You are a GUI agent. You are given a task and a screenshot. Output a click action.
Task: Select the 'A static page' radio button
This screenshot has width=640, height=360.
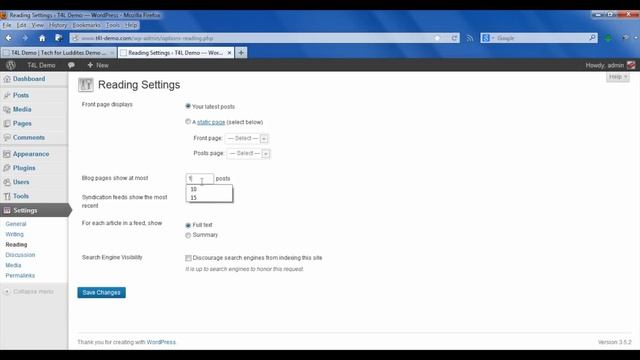[x=188, y=122]
